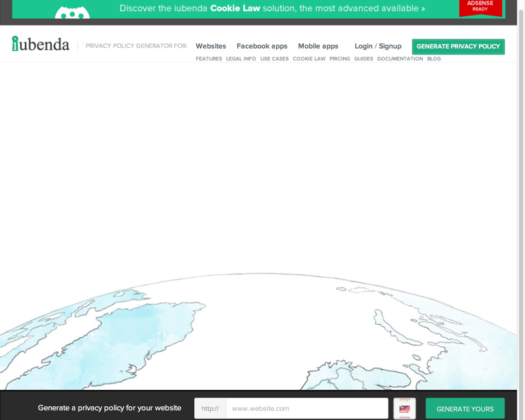Click the iubenda logo

click(x=41, y=44)
